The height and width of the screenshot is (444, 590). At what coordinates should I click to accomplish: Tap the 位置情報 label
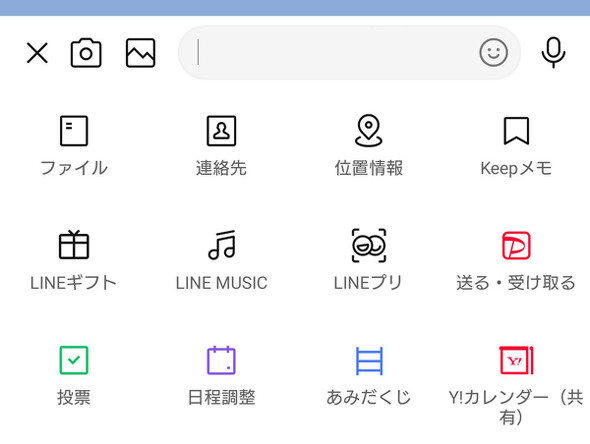[x=369, y=168]
